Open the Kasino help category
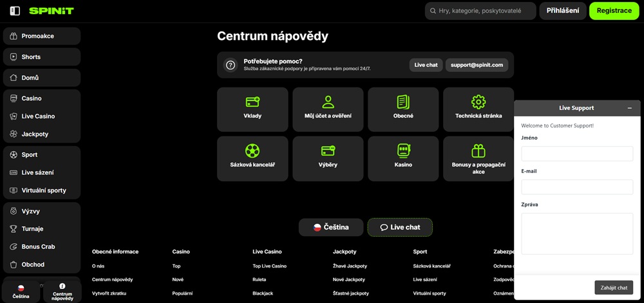This screenshot has height=303, width=644. [403, 158]
